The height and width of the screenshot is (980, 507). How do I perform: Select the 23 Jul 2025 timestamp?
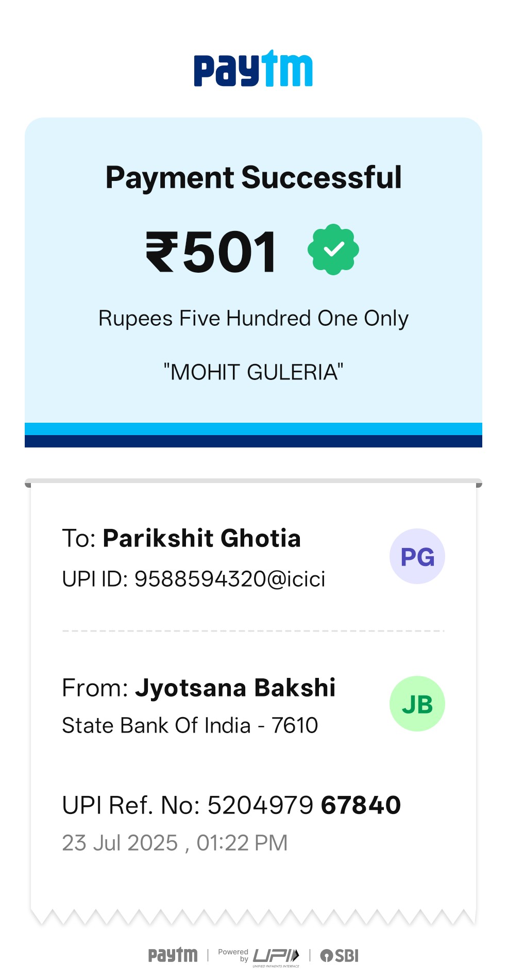[175, 843]
